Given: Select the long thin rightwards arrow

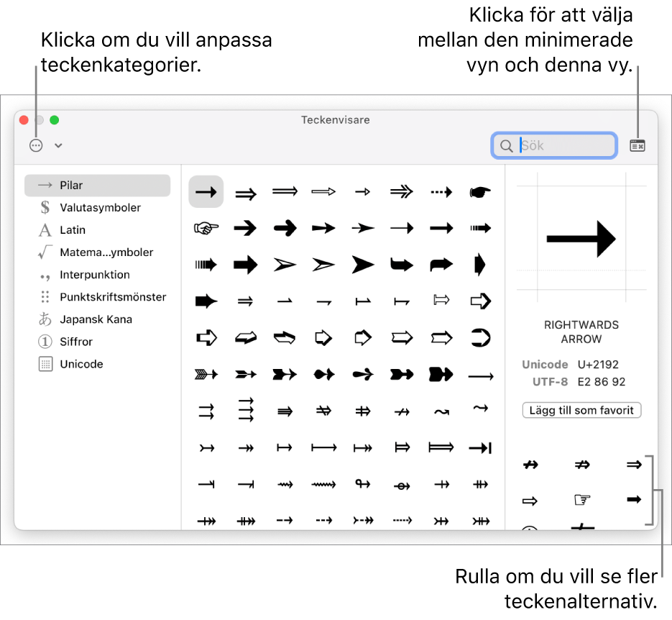Looking at the screenshot, I should pyautogui.click(x=481, y=376).
